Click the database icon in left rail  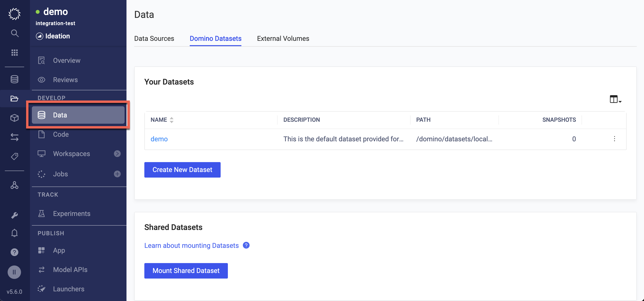pos(14,79)
